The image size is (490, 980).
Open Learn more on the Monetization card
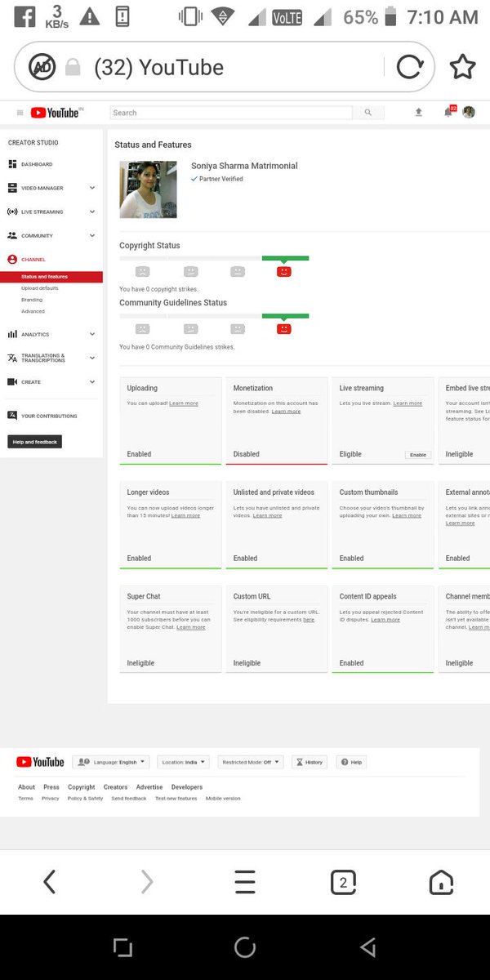point(286,412)
